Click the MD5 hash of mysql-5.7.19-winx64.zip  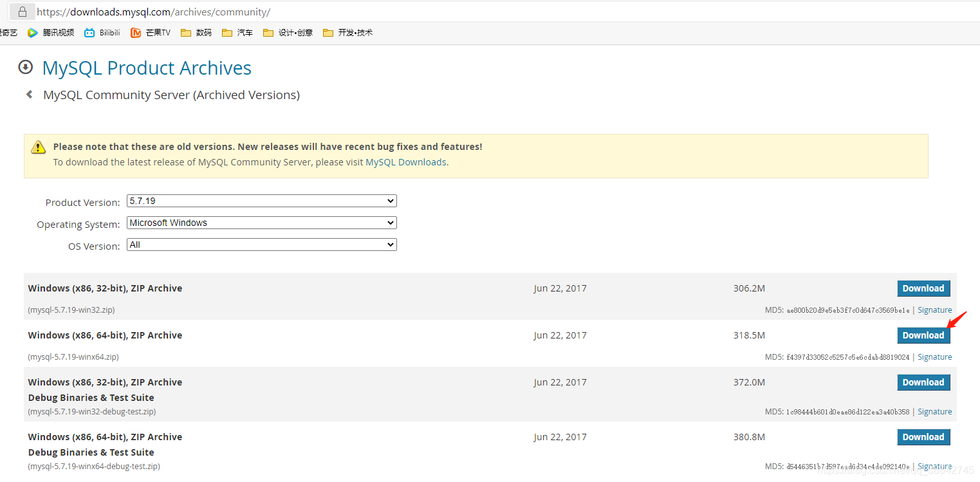pyautogui.click(x=848, y=357)
